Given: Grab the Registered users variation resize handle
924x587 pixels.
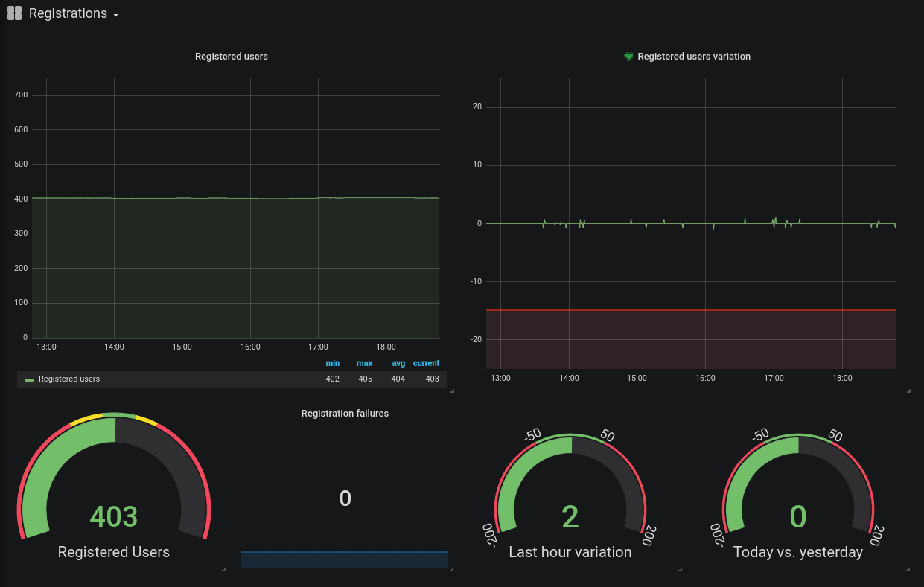Looking at the screenshot, I should [908, 390].
